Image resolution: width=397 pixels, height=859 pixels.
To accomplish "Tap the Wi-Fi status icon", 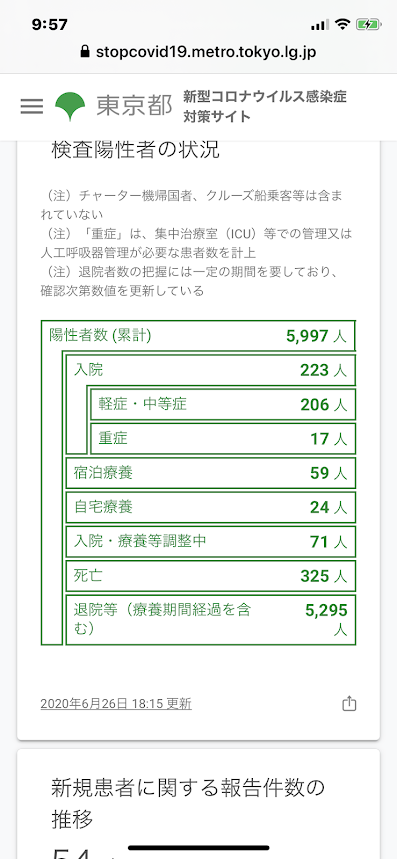I will click(x=343, y=24).
